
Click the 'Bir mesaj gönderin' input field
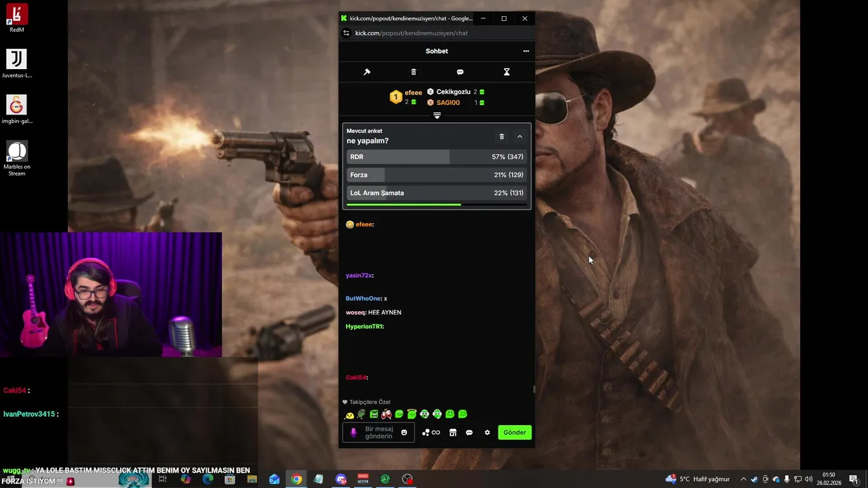(x=378, y=432)
